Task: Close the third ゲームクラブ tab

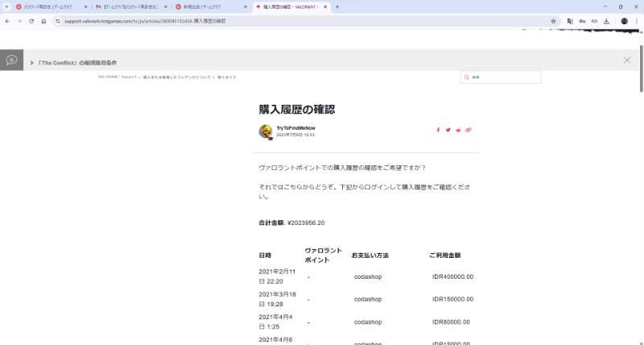Action: tap(246, 7)
